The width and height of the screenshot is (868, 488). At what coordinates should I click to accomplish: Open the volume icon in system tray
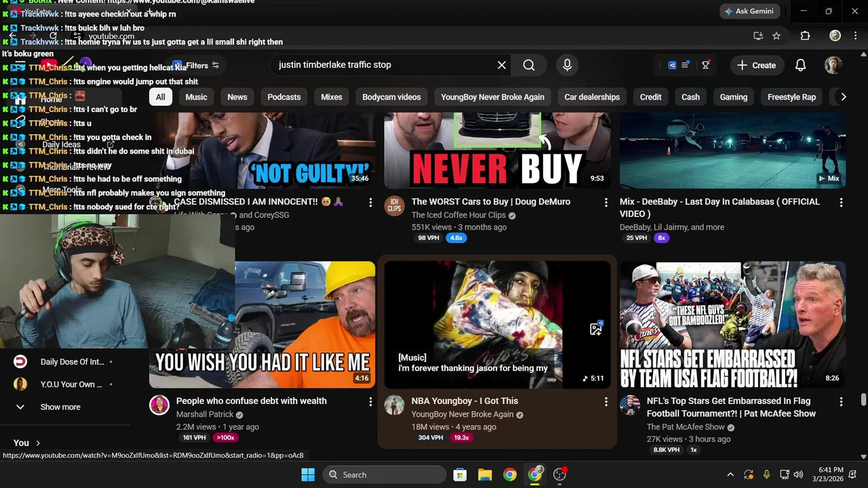click(798, 474)
